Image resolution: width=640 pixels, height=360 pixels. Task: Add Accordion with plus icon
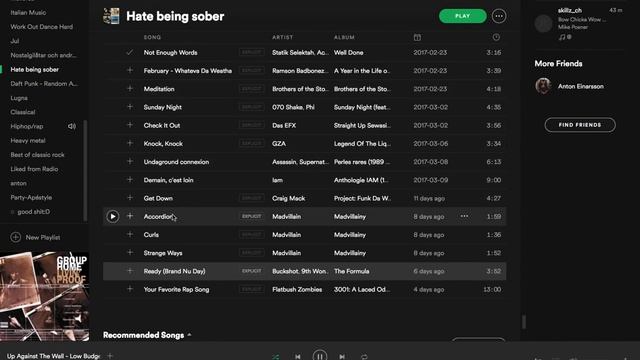tap(130, 216)
